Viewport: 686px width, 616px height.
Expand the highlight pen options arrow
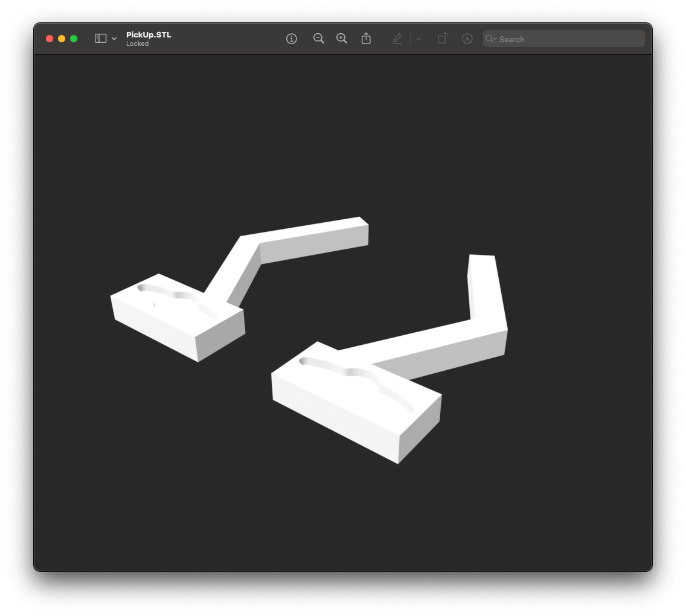point(418,39)
